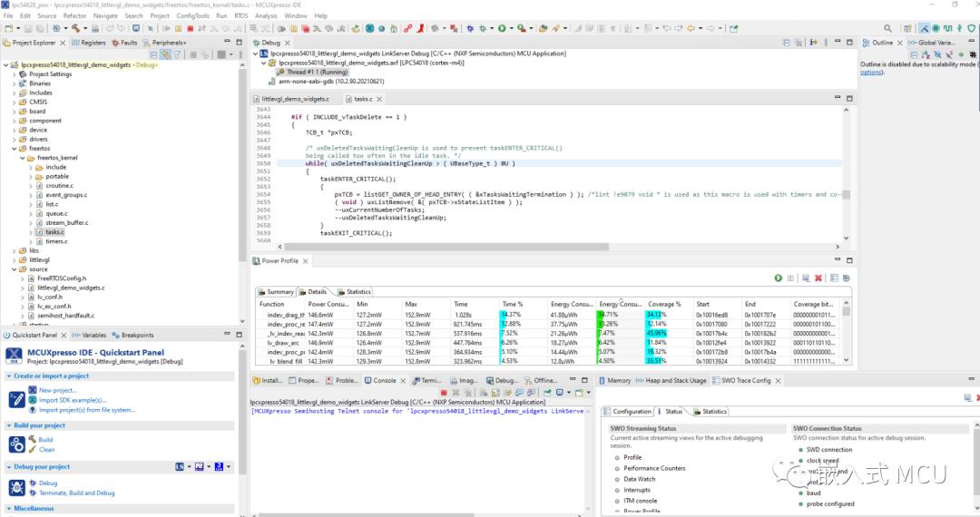Click the MCUXpresso Quickstart Panel logo icon
Viewport: 980px width, 517px height.
[x=14, y=356]
